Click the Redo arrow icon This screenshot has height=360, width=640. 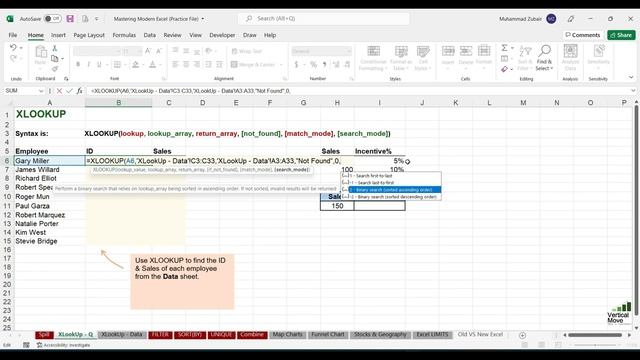13,58
